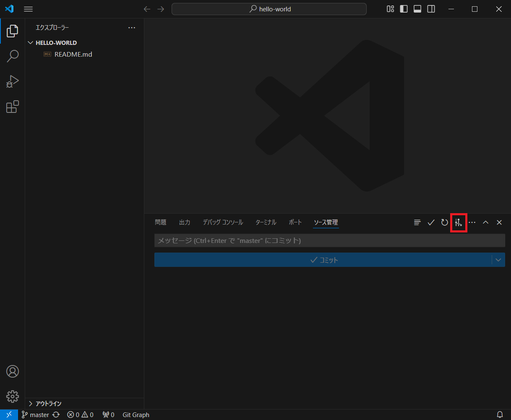
Task: Refresh source control with the circular arrow
Action: coord(445,222)
